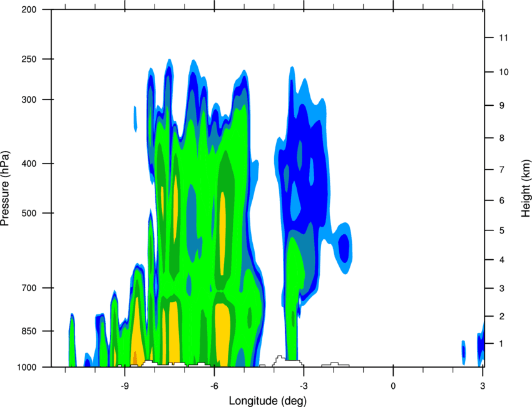Click the 11 km height label
Image resolution: width=532 pixels, height=407 pixels.
503,38
